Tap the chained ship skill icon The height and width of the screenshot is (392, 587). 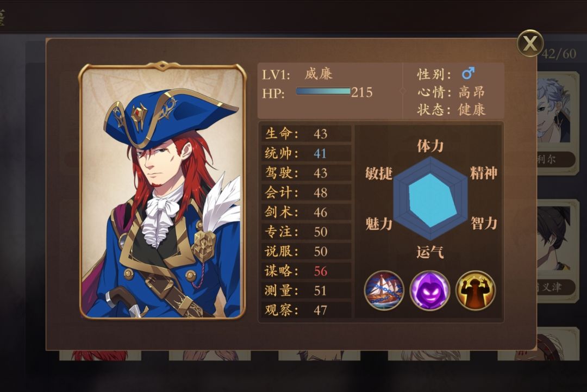pos(384,290)
